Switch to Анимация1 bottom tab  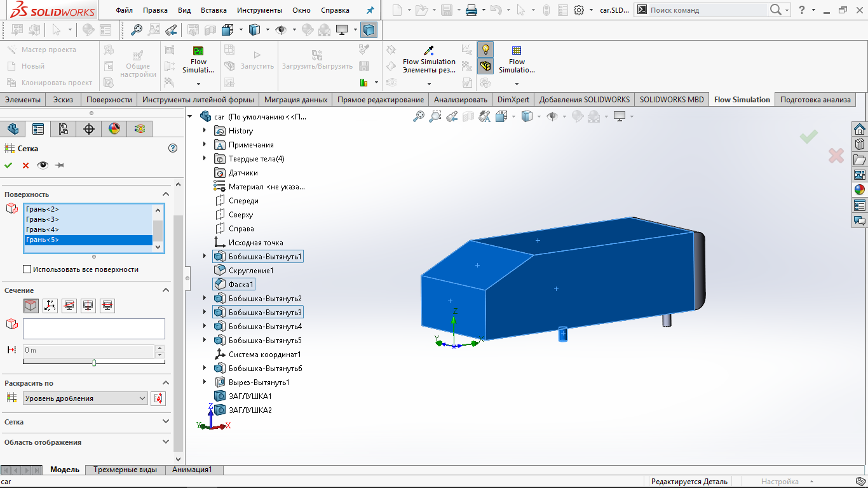click(192, 470)
